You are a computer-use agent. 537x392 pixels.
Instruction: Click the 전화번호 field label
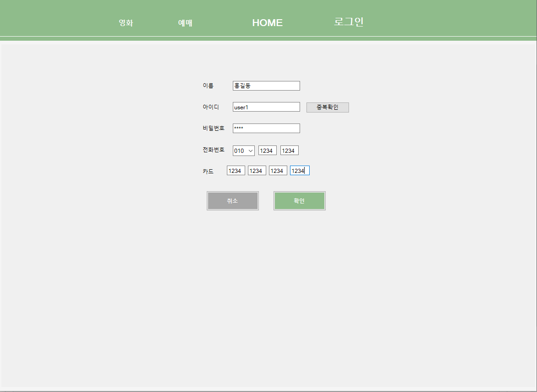[214, 150]
